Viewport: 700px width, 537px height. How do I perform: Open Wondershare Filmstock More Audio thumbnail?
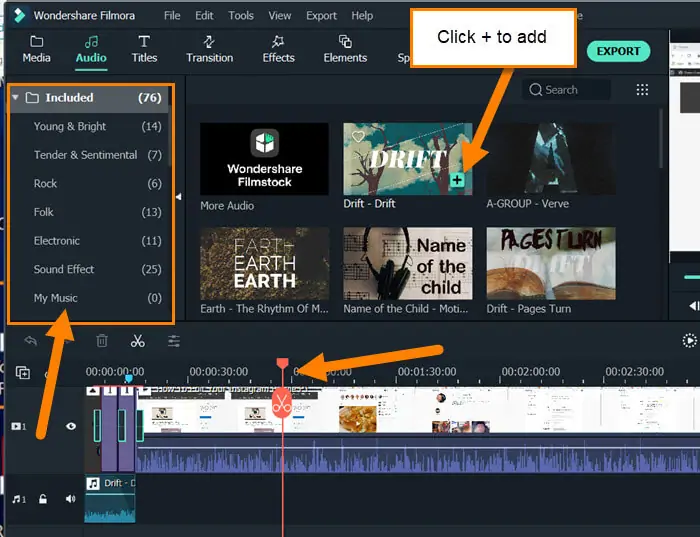click(264, 159)
